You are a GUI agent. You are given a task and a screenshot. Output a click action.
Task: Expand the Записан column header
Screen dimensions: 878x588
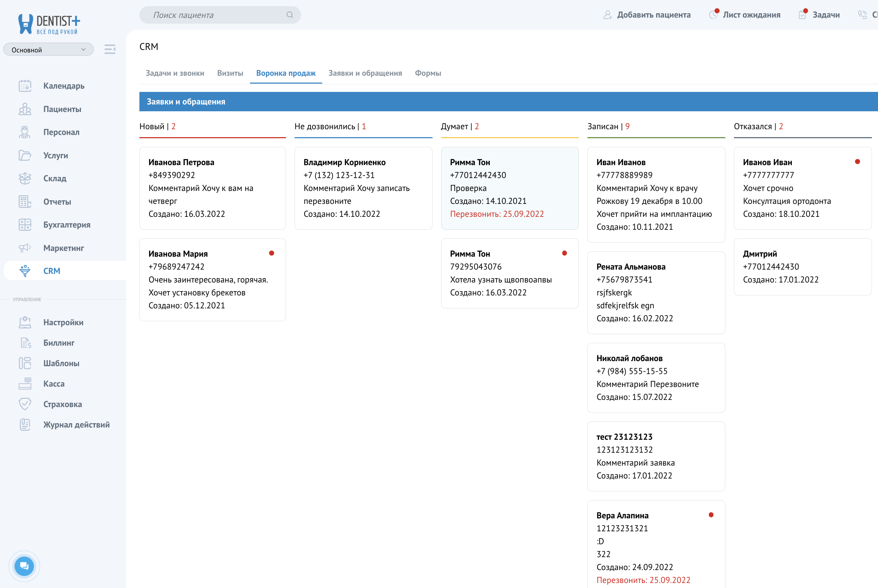(x=608, y=126)
